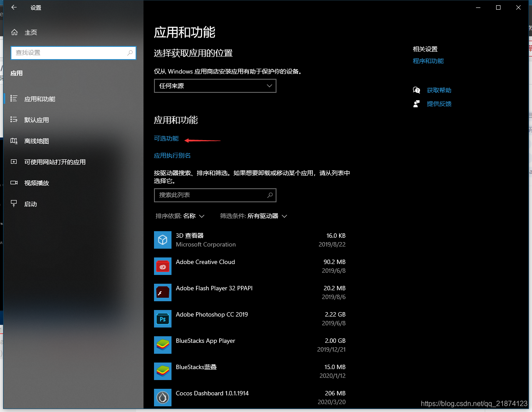Focus the 搜索此列表 search box
The image size is (532, 412).
215,195
